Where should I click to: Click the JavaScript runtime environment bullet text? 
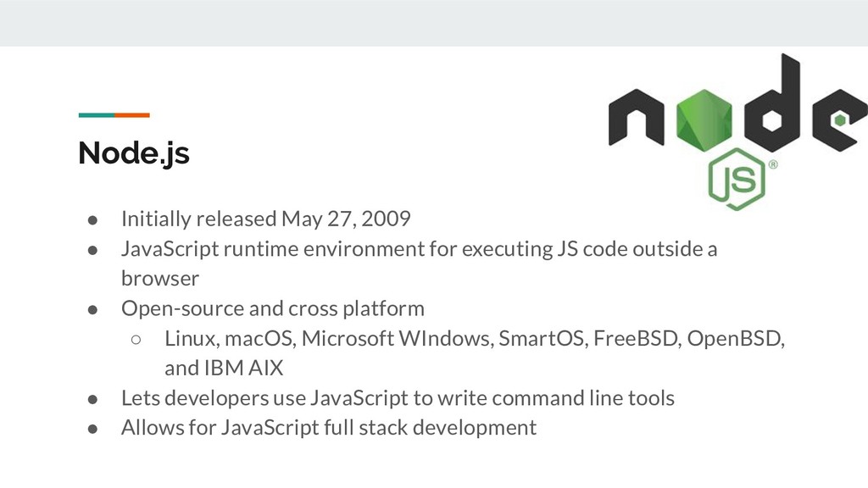[x=419, y=249]
